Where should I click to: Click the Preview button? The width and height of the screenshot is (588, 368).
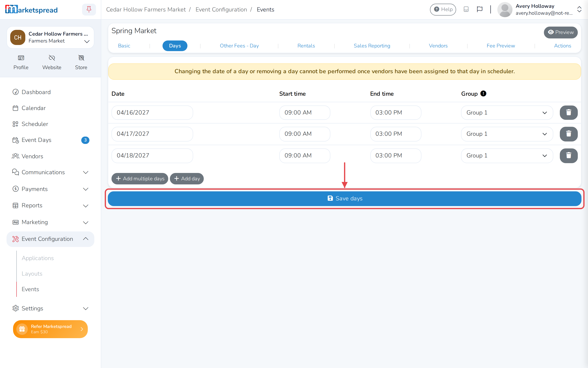pyautogui.click(x=561, y=32)
